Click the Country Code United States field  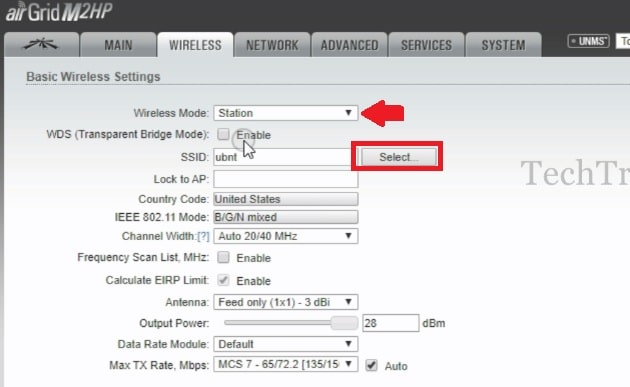coord(286,199)
